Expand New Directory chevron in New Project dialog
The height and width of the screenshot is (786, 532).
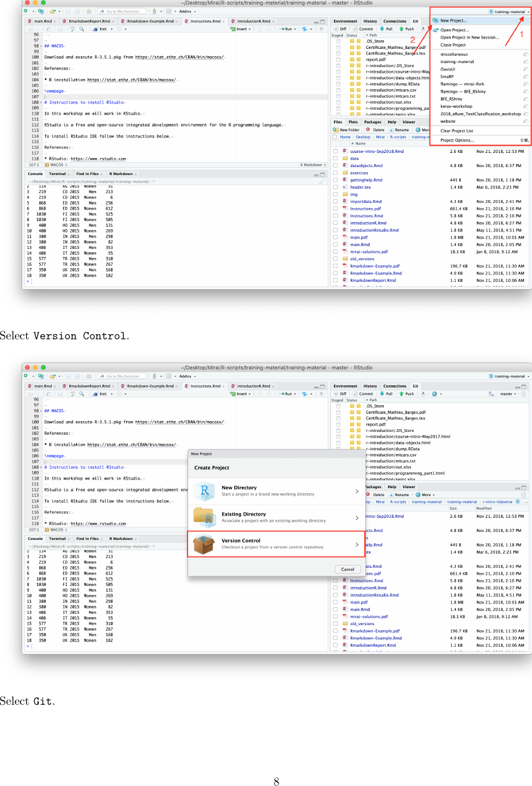click(356, 491)
